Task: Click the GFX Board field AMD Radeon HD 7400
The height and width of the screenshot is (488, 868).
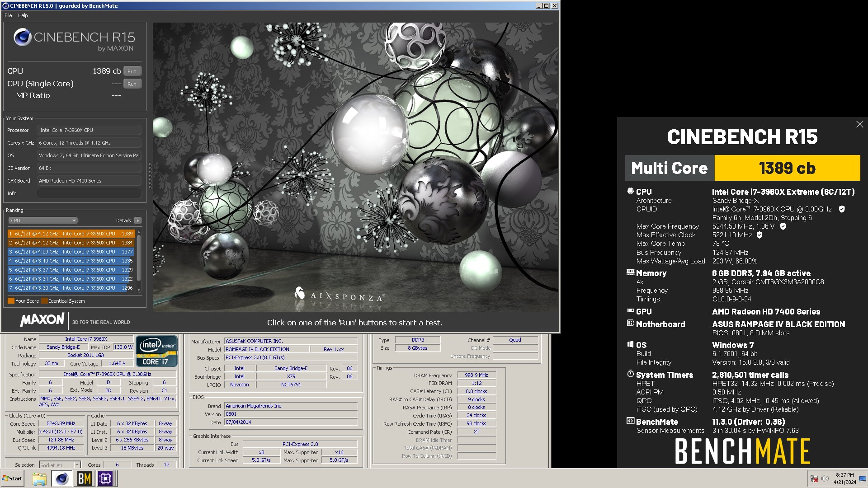Action: (90, 181)
